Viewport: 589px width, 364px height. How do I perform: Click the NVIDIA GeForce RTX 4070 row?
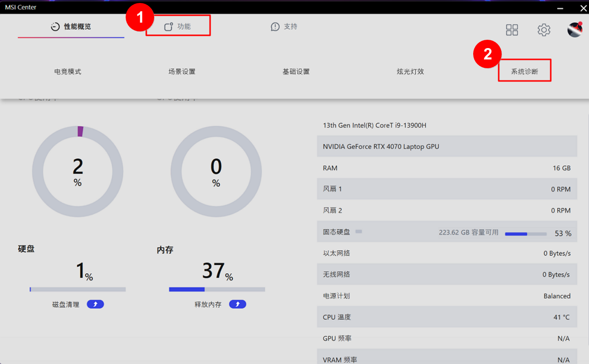pyautogui.click(x=447, y=147)
